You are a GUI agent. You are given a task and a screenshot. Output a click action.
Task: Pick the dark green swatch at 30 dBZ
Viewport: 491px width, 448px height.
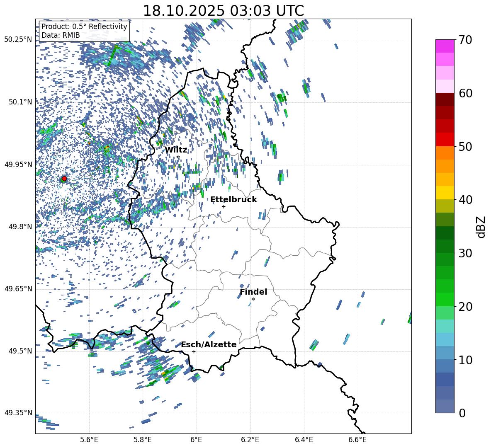tap(445, 246)
